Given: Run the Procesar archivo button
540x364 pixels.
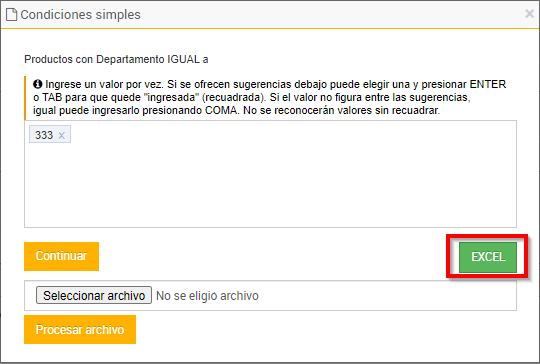Looking at the screenshot, I should [x=80, y=330].
